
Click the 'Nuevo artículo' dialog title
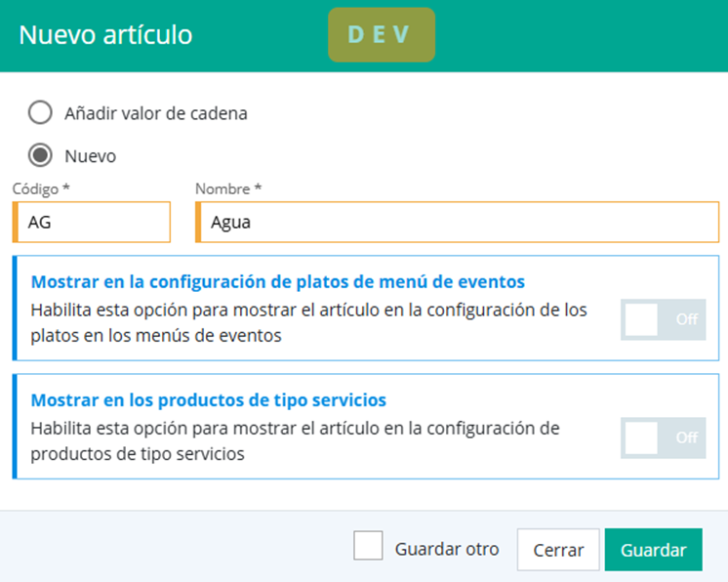tap(106, 35)
